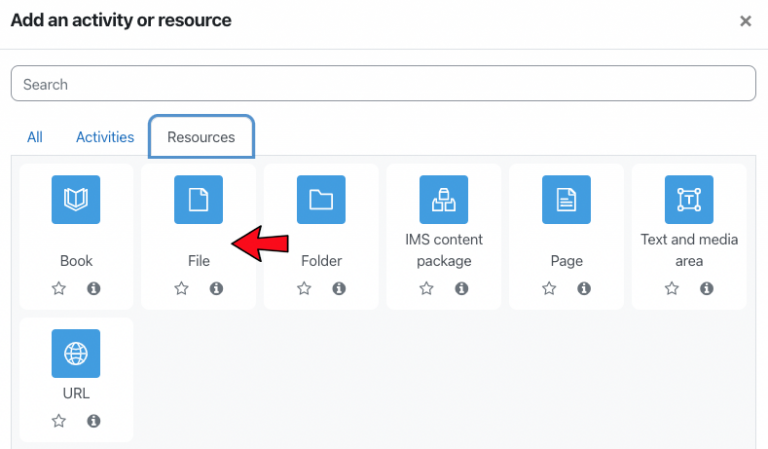Show info about Text and media area
768x449 pixels.
click(x=706, y=288)
